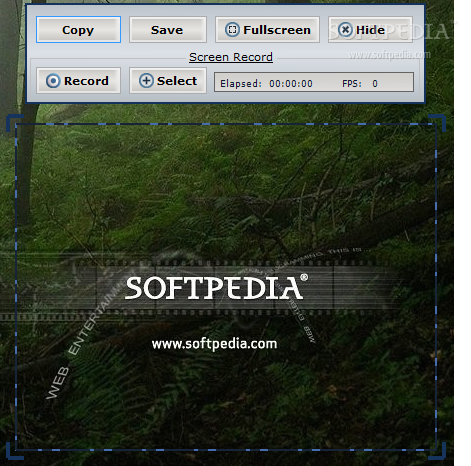Click the Hide X icon

pyautogui.click(x=345, y=30)
